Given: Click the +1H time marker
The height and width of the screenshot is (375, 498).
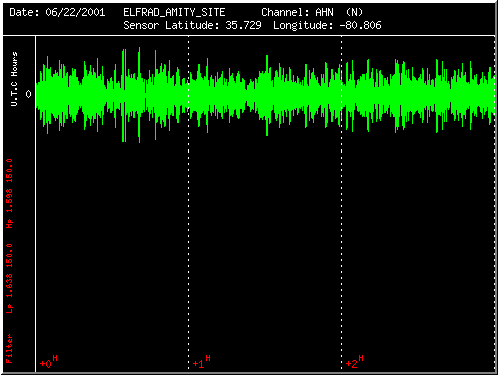Looking at the screenshot, I should 202,362.
